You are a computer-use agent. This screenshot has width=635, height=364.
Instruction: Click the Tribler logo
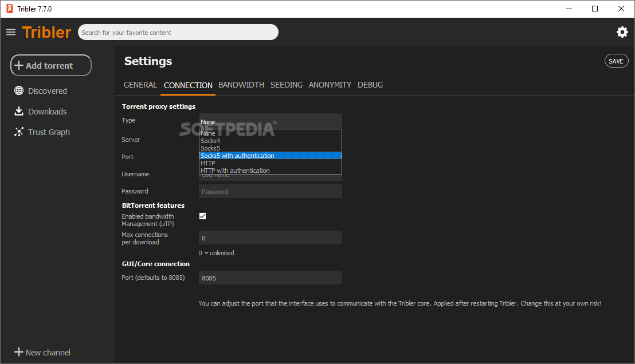click(x=46, y=33)
